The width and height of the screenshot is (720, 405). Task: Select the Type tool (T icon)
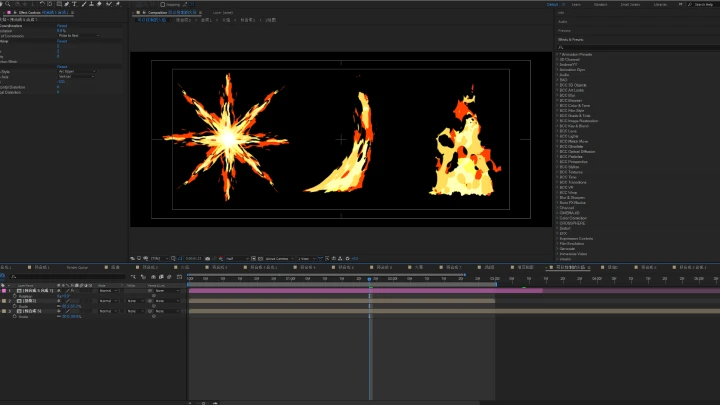[x=74, y=4]
